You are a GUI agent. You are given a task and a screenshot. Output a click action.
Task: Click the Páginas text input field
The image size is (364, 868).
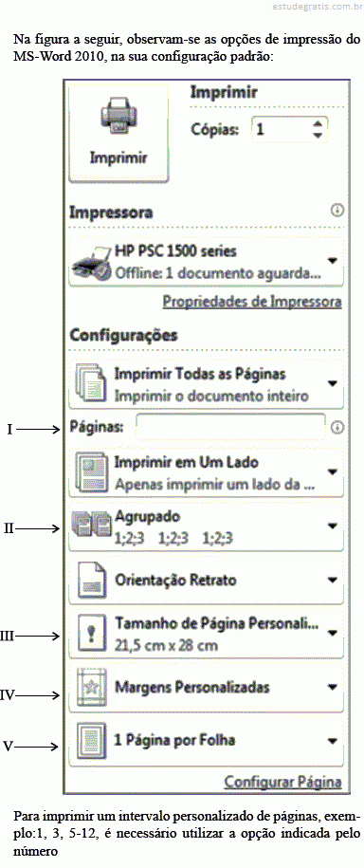pos(230,427)
